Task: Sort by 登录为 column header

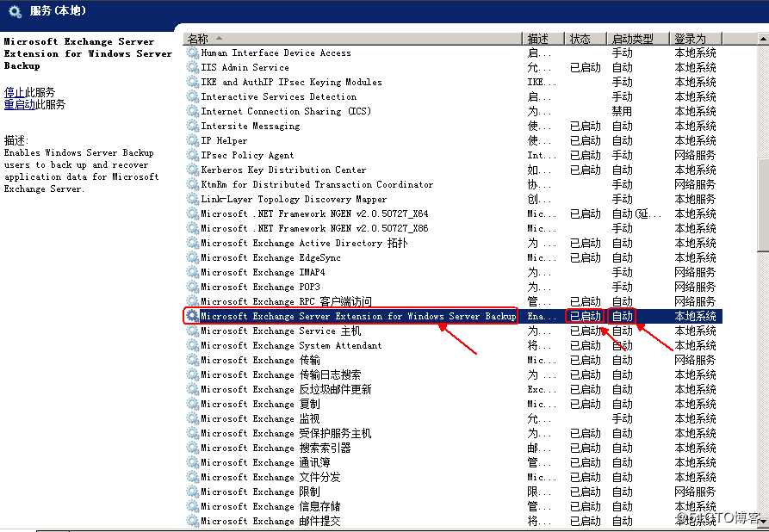Action: (696, 39)
